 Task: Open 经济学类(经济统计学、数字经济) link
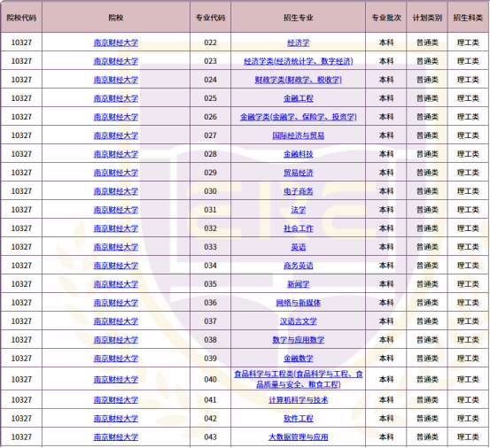[298, 61]
